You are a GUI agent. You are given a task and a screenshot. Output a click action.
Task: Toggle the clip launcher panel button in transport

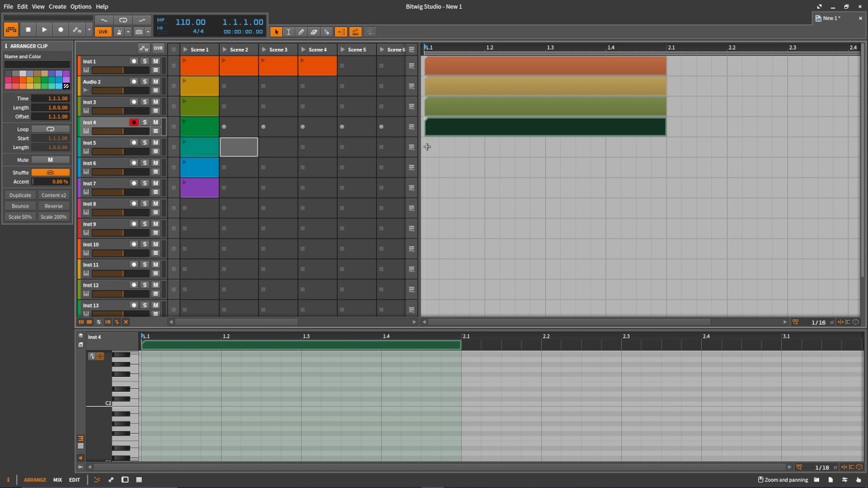(11, 30)
